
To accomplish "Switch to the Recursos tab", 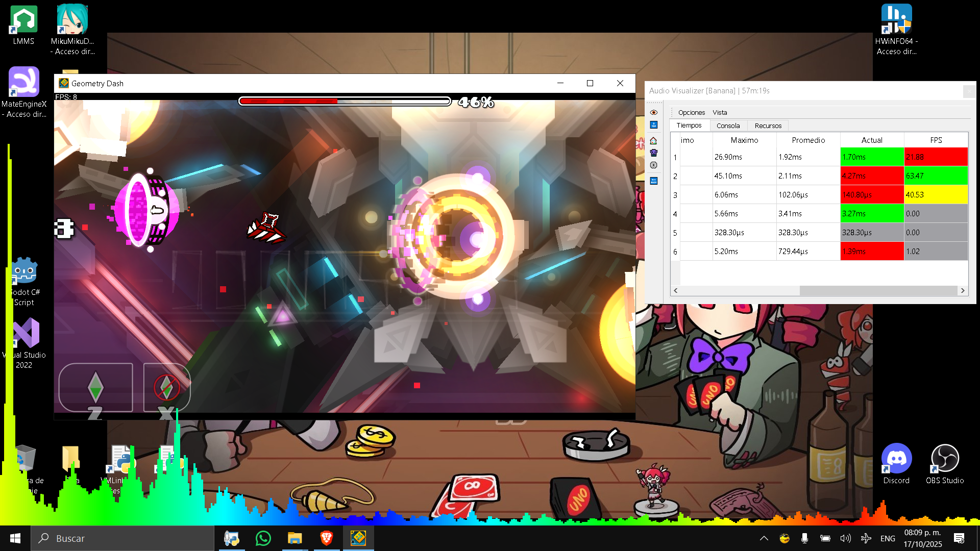I will 768,126.
